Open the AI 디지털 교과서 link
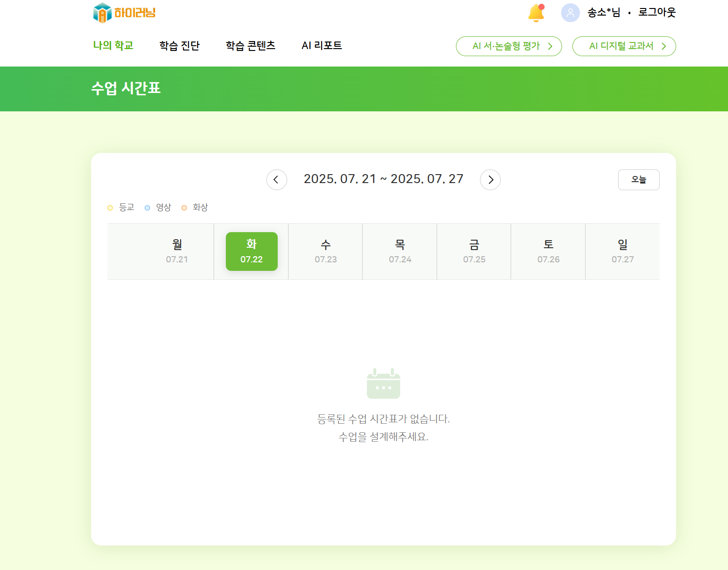This screenshot has width=728, height=570. point(624,46)
